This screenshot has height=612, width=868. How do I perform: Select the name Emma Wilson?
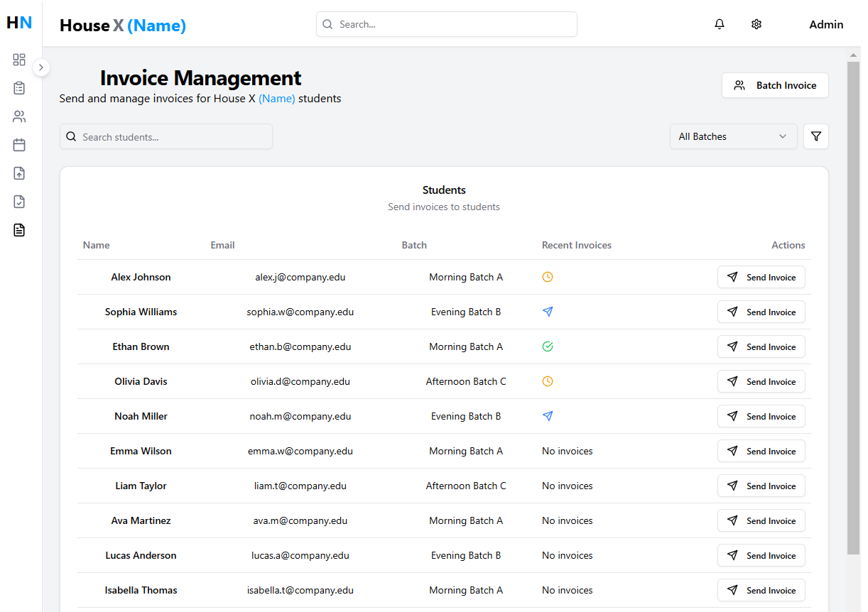(141, 451)
